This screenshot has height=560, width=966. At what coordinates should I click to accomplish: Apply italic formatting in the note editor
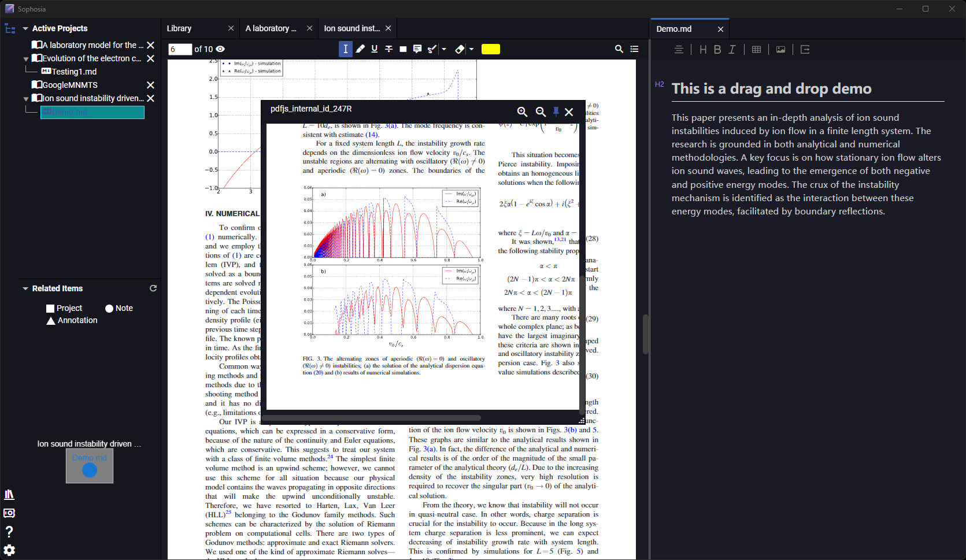click(732, 50)
